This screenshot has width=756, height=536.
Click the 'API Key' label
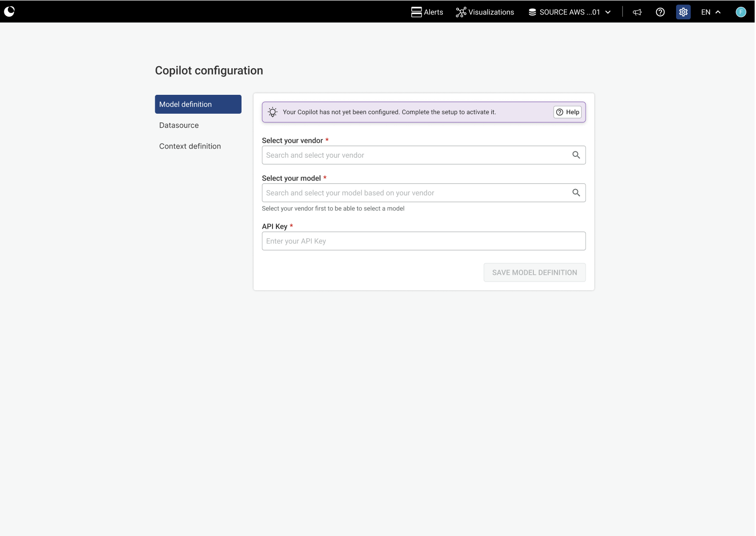pos(274,226)
